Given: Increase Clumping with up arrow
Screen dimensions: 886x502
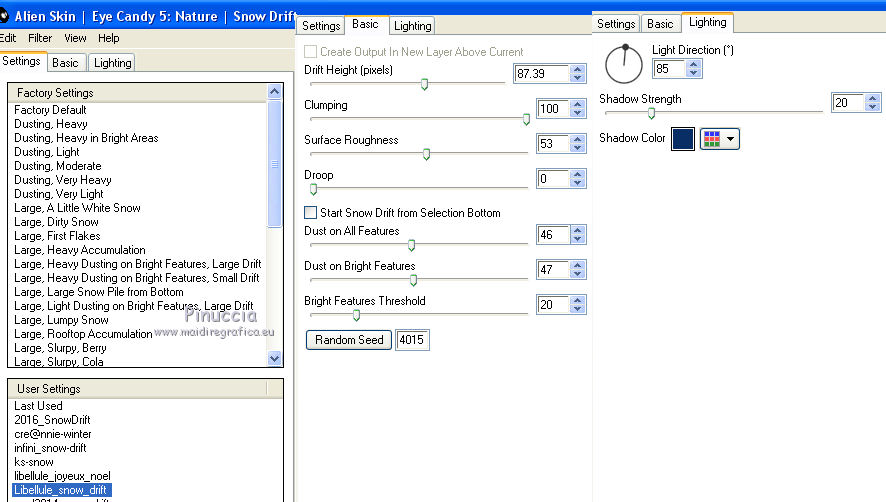Looking at the screenshot, I should click(x=577, y=104).
